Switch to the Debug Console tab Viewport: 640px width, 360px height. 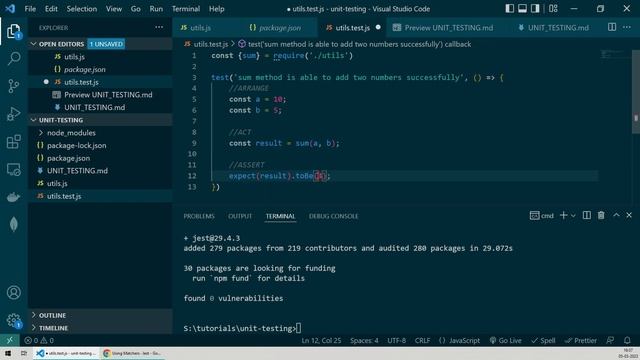click(x=333, y=216)
